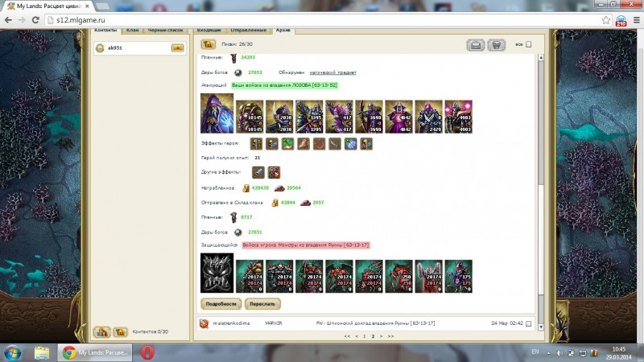Go to next page with single > arrow
644x362 pixels.
coord(381,336)
